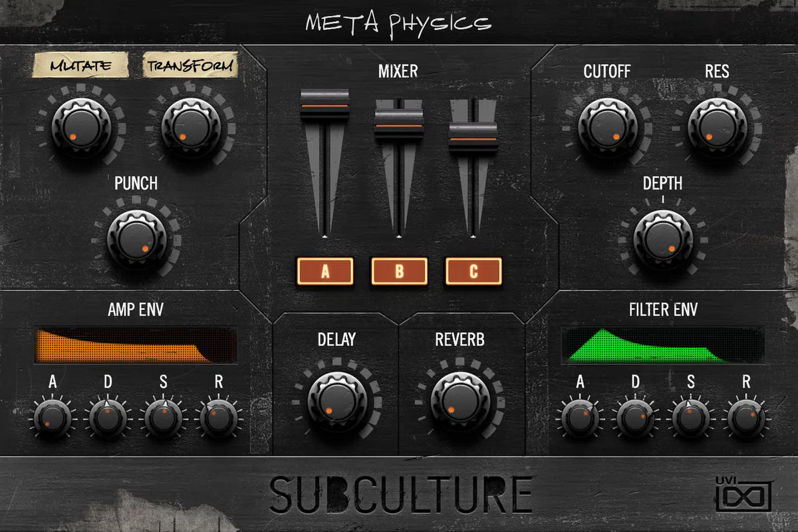Click mixer fader for layer A
This screenshot has width=798, height=532.
[x=325, y=105]
